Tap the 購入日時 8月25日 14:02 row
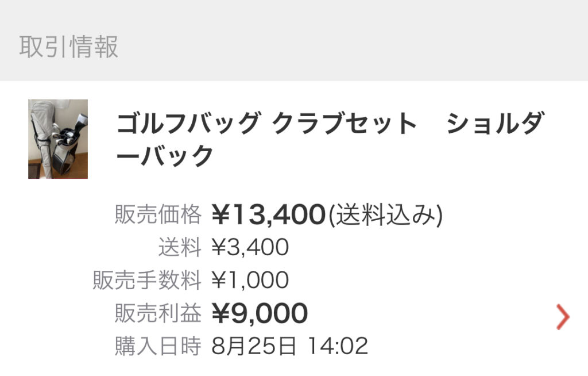Screen dimensions: 588x376 pos(241,346)
